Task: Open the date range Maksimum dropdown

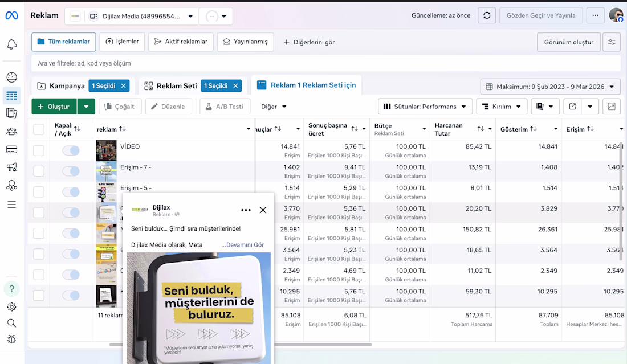Action: point(550,87)
